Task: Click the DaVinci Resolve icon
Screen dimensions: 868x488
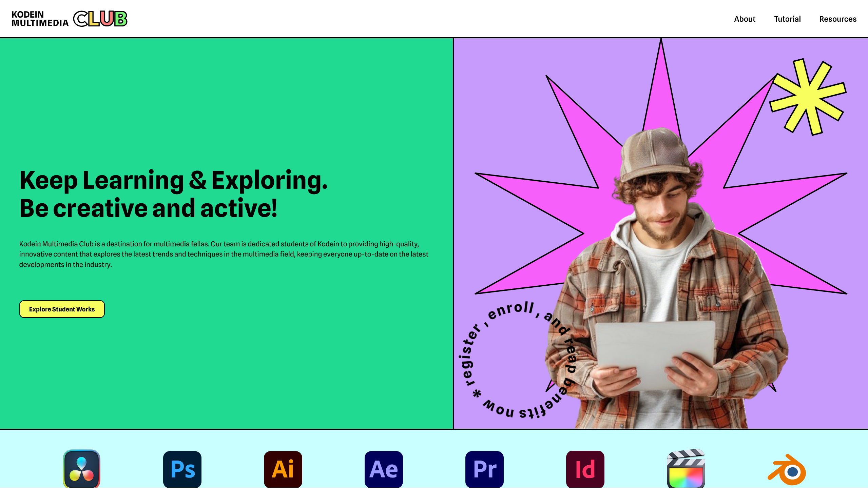Action: (x=81, y=469)
